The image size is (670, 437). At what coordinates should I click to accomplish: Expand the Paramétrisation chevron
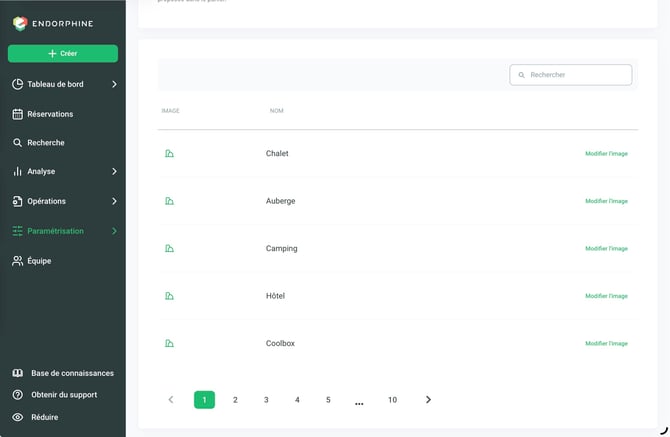click(114, 231)
